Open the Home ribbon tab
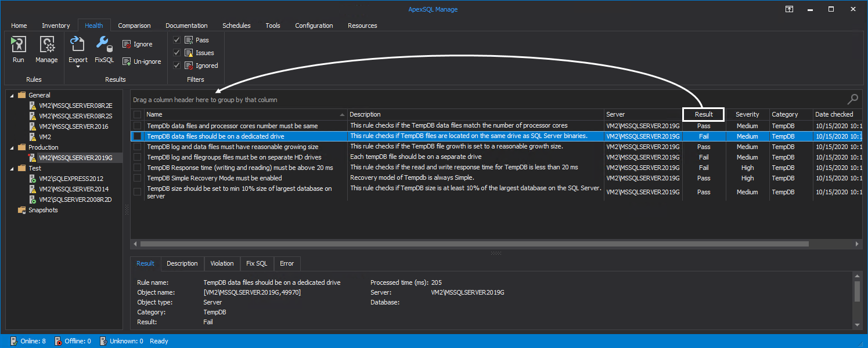 pos(19,26)
